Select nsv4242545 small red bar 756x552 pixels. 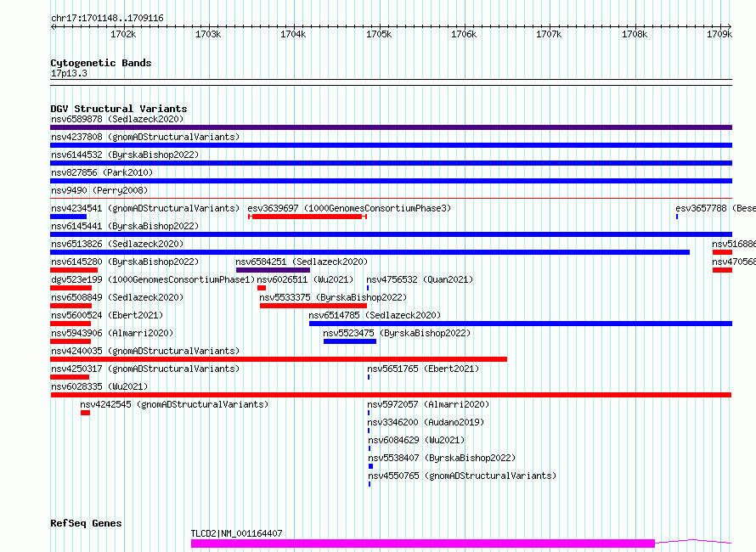tap(85, 413)
